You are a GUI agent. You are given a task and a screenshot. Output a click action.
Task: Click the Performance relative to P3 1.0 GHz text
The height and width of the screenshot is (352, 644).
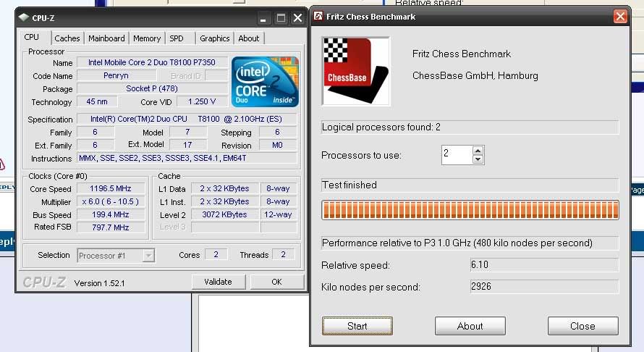pos(457,243)
